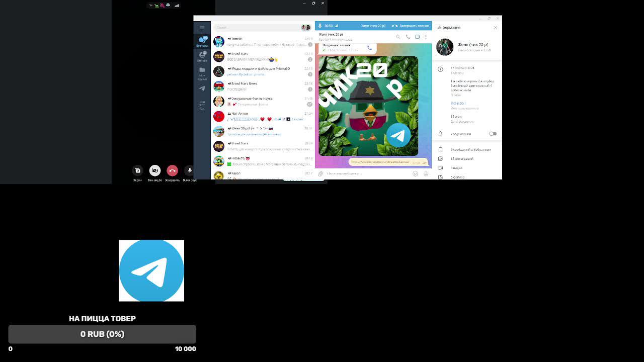644x362 pixels.
Task: Open the Rayan channel chat
Action: tap(263, 175)
